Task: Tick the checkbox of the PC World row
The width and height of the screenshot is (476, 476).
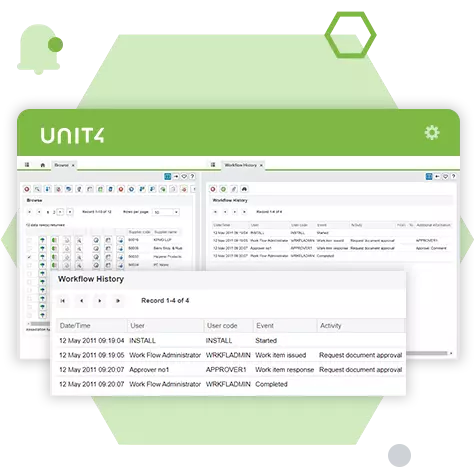Action: pyautogui.click(x=29, y=265)
